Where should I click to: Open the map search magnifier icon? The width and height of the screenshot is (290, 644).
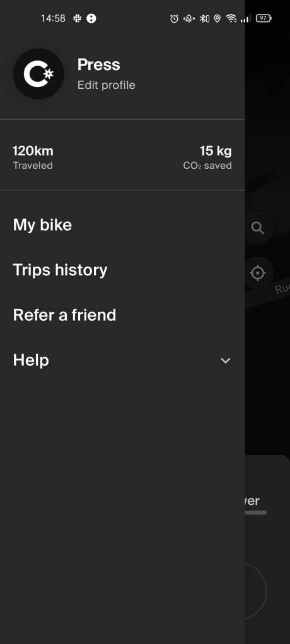coord(258,228)
